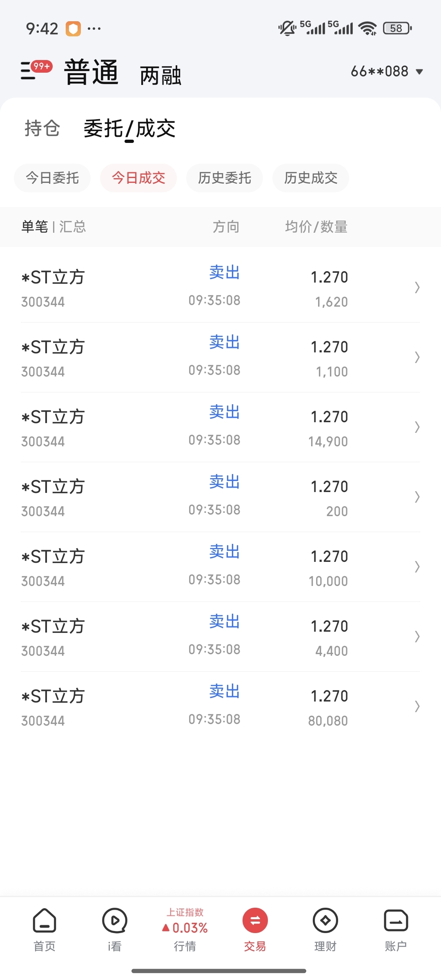Open 行情 market quotes with 上证指数

(185, 928)
